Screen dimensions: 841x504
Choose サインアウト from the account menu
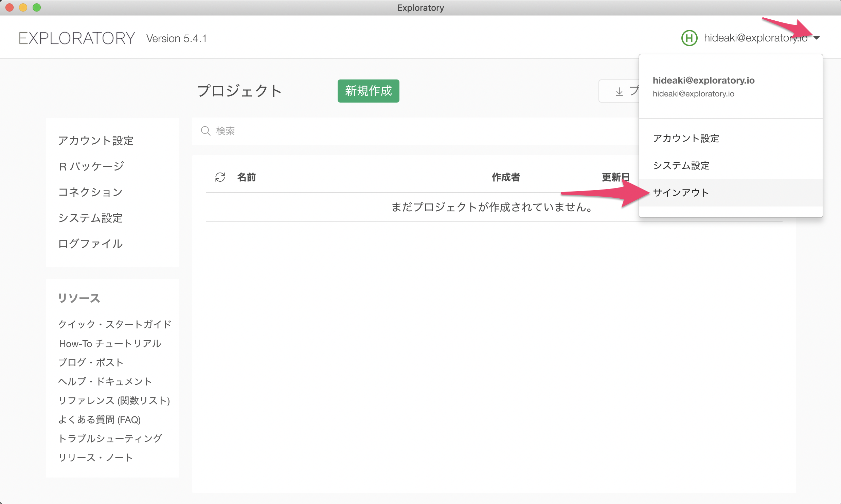tap(731, 193)
